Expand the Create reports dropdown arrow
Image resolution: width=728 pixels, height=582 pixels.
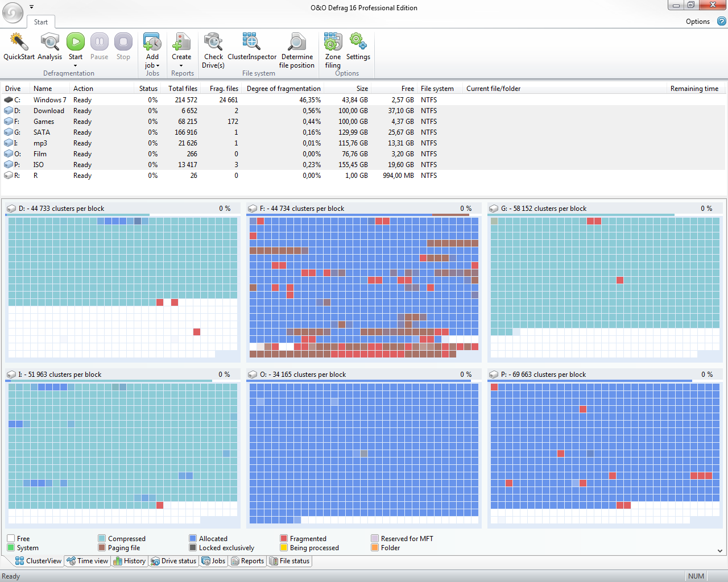pyautogui.click(x=181, y=65)
